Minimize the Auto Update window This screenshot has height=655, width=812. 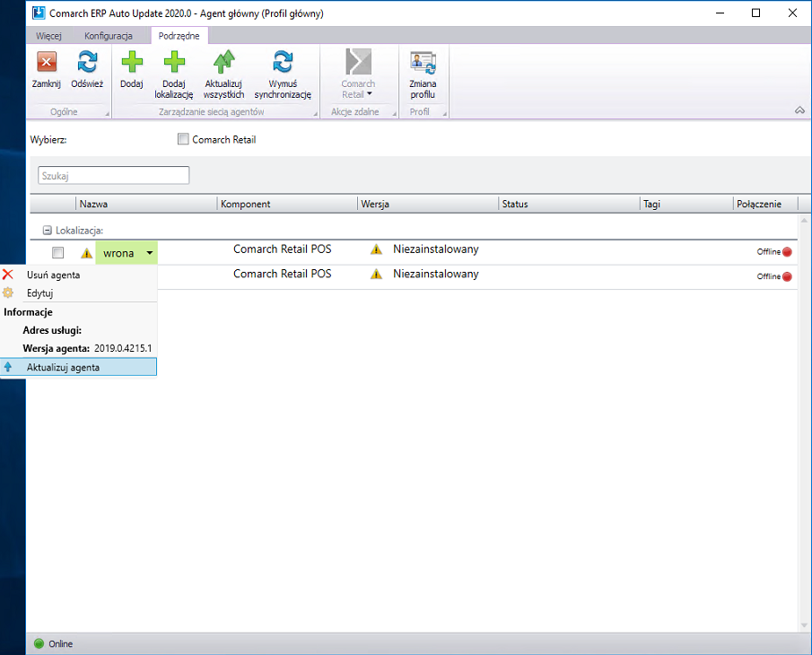[x=720, y=13]
